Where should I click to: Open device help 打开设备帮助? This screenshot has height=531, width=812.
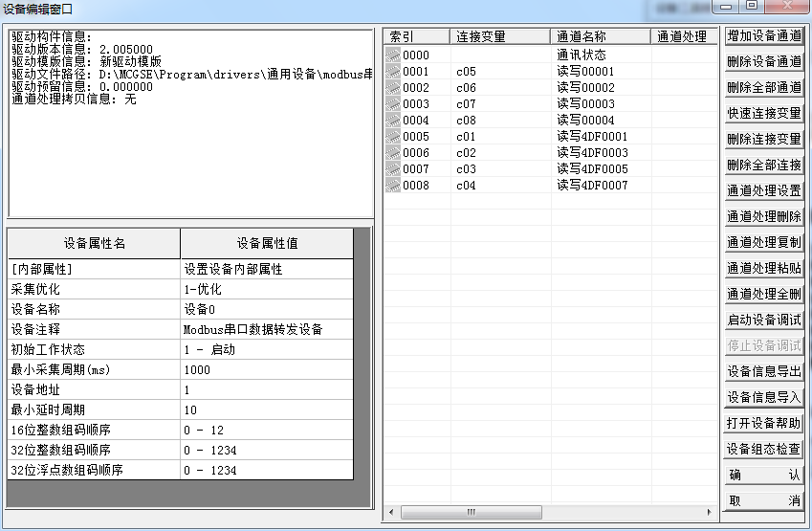764,423
